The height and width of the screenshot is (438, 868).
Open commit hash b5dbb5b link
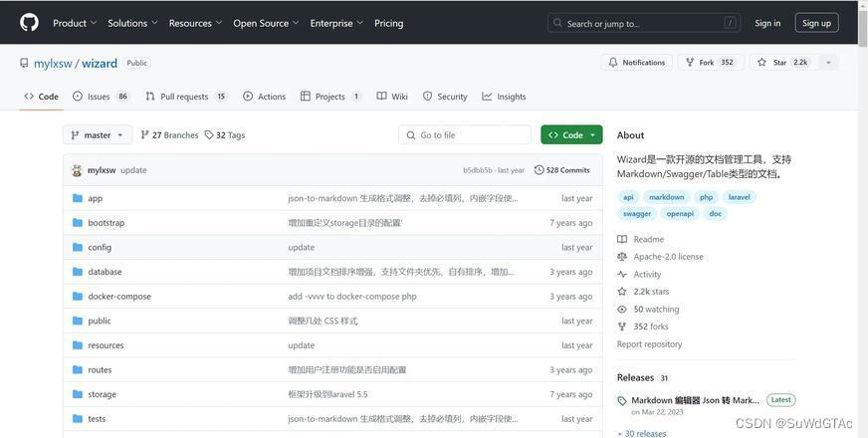477,170
